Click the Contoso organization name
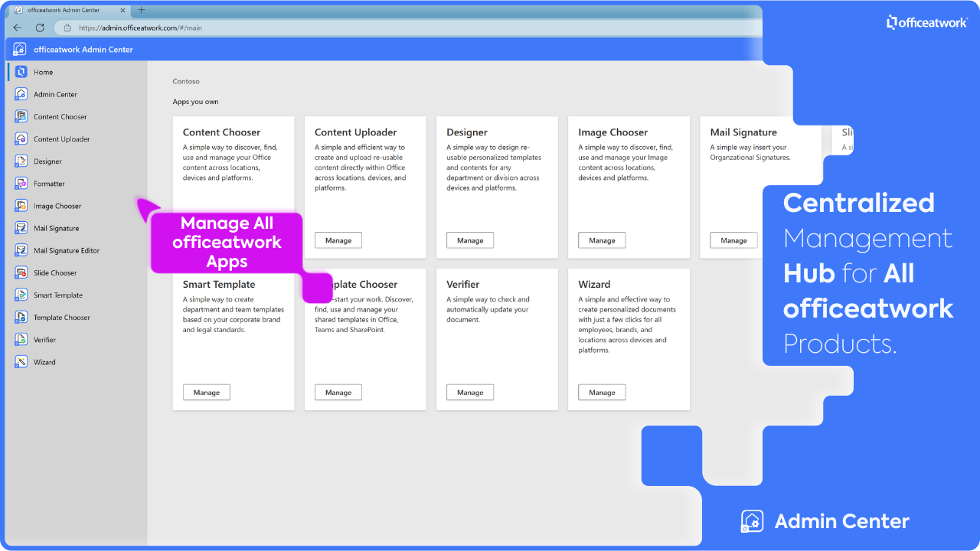 tap(186, 81)
